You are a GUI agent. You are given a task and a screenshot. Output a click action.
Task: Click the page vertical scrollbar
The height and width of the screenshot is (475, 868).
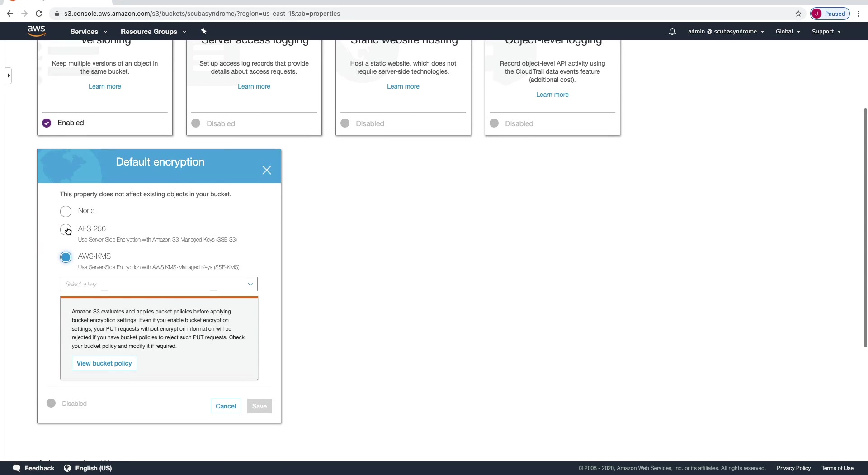(x=865, y=228)
